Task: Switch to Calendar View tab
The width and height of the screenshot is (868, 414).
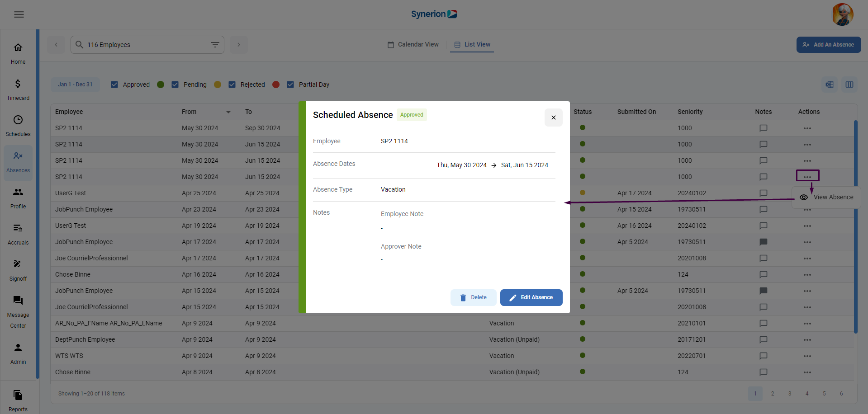Action: pyautogui.click(x=413, y=44)
